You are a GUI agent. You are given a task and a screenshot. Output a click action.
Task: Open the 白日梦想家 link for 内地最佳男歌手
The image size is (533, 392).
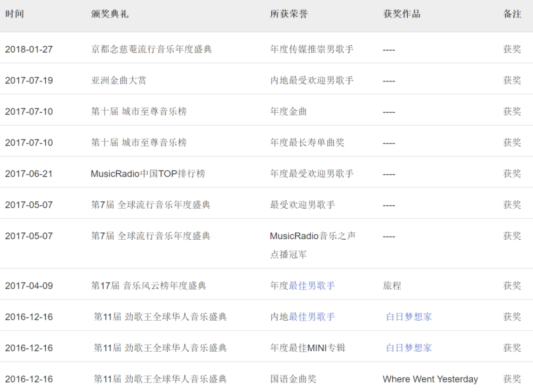408,316
